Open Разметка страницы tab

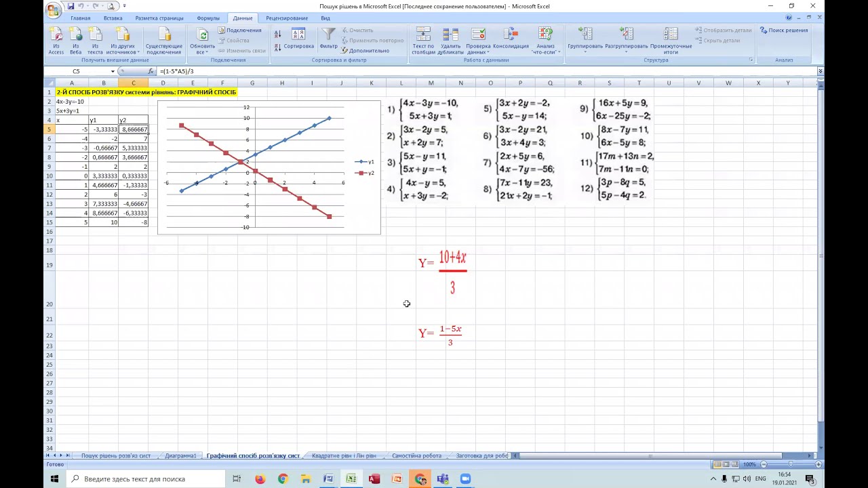[161, 18]
